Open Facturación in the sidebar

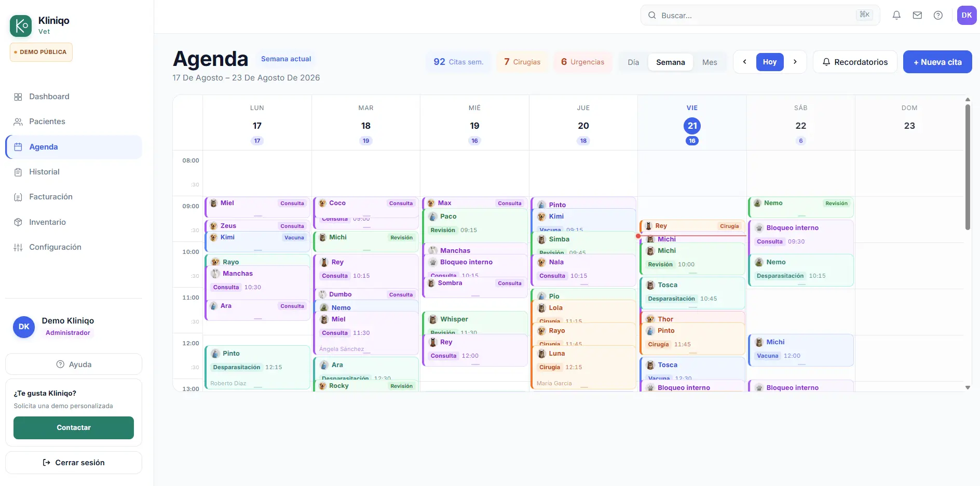(x=73, y=197)
